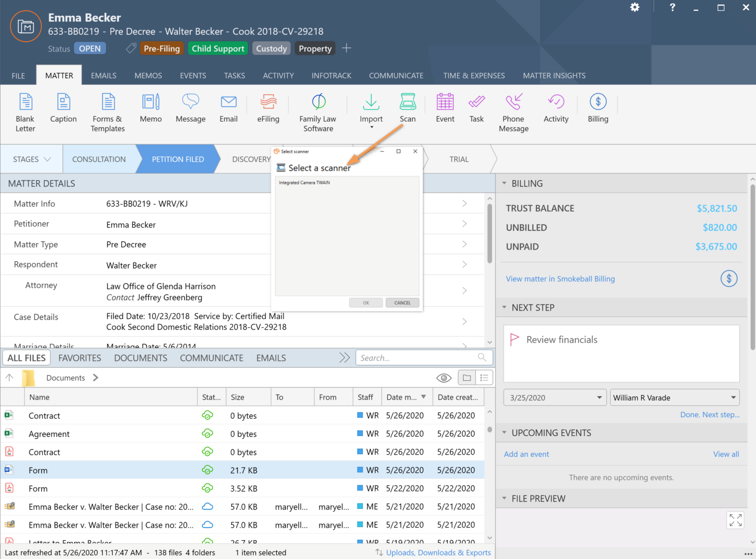
Task: Launch eFiling from the ribbon
Action: [x=268, y=108]
